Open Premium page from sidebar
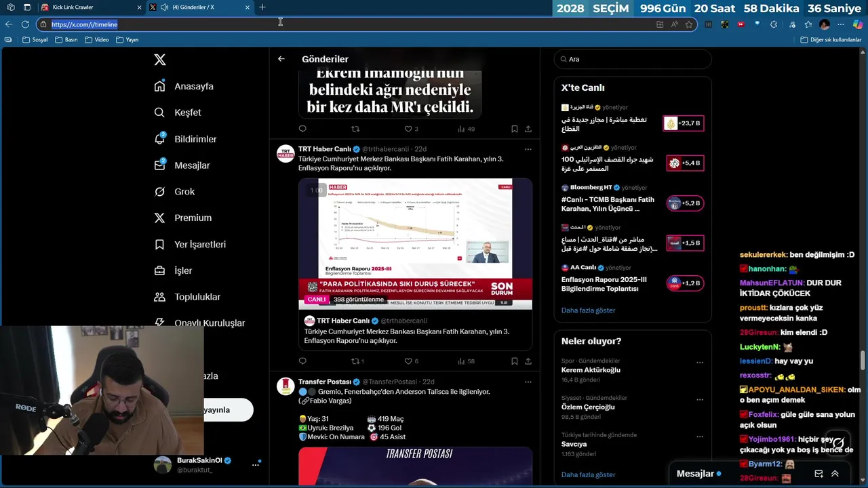The image size is (868, 488). [x=183, y=218]
